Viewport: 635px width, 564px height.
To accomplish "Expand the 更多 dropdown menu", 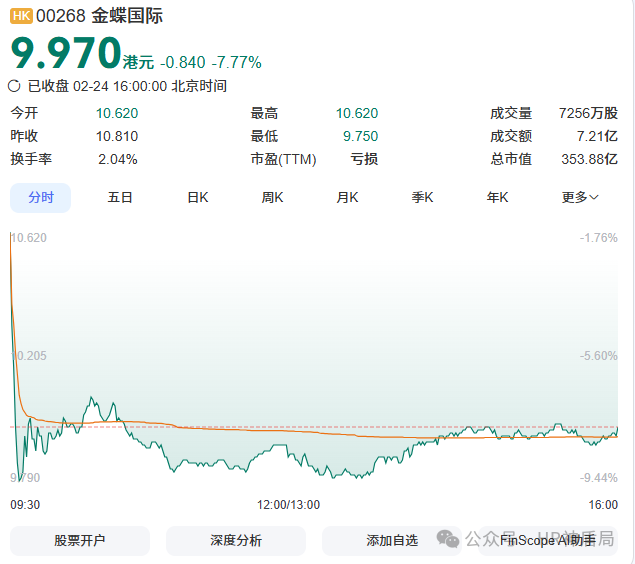I will pyautogui.click(x=579, y=198).
